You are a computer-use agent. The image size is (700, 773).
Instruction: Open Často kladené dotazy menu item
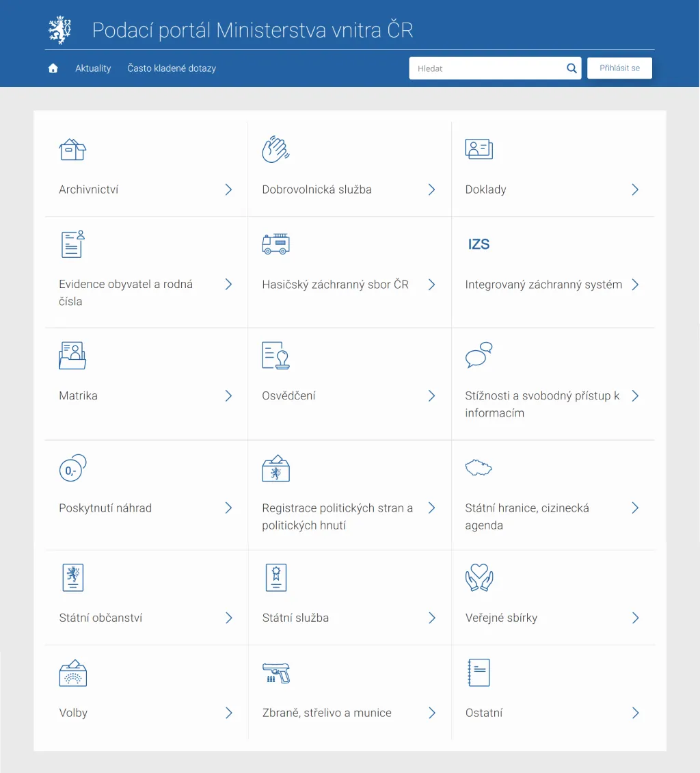172,68
